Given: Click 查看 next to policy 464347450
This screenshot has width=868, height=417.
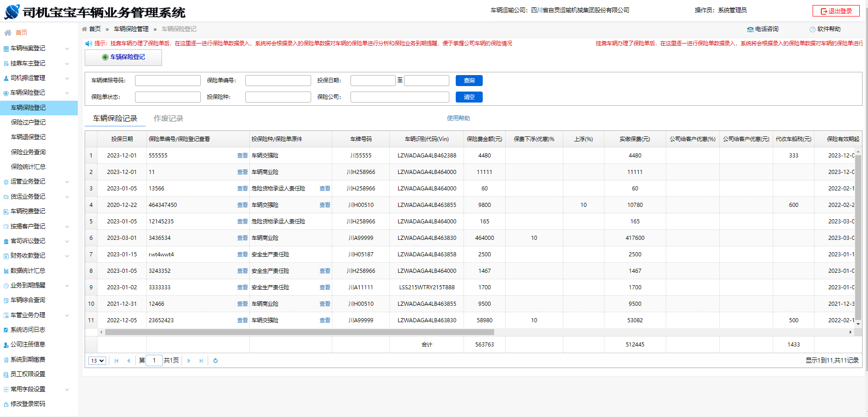Looking at the screenshot, I should 243,205.
